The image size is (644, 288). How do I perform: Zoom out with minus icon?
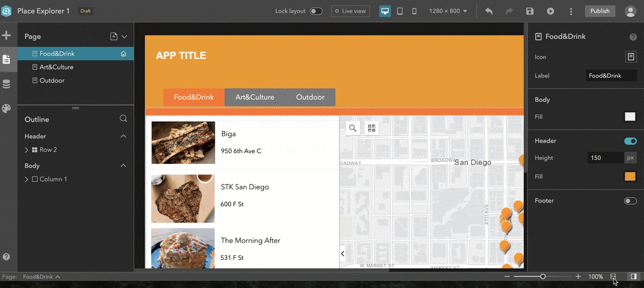(x=507, y=277)
